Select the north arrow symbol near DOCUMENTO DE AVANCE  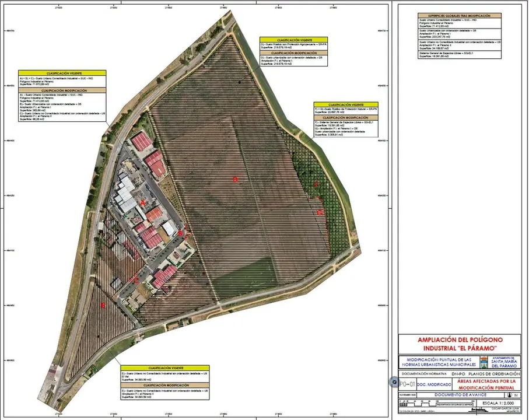tap(509, 395)
